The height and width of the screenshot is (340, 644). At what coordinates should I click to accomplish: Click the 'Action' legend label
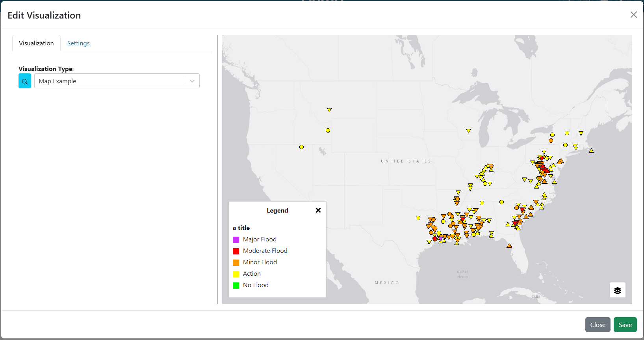click(252, 274)
